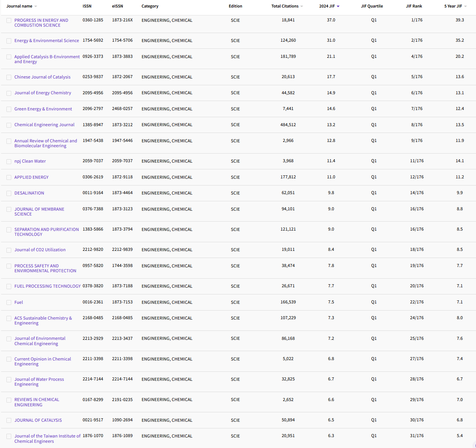Open the 2024 JIF sort dropdown
This screenshot has height=448, width=476.
pos(338,6)
